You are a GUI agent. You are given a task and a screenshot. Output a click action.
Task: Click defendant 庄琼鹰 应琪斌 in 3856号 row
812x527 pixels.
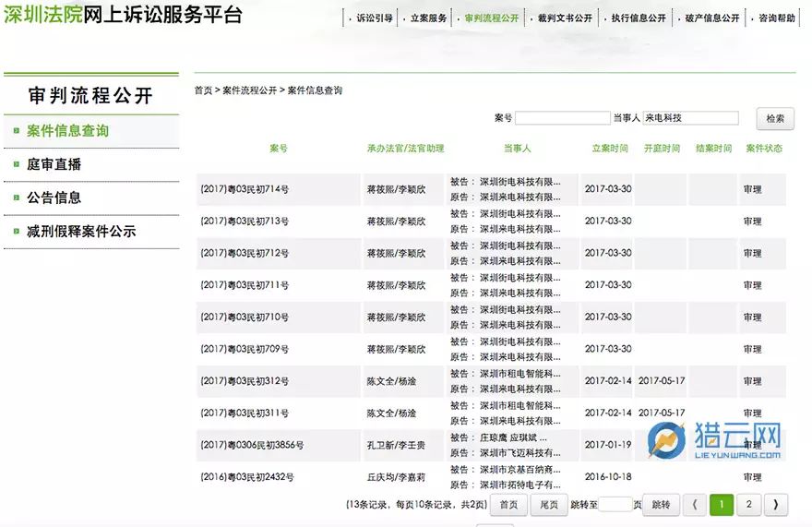coord(513,437)
